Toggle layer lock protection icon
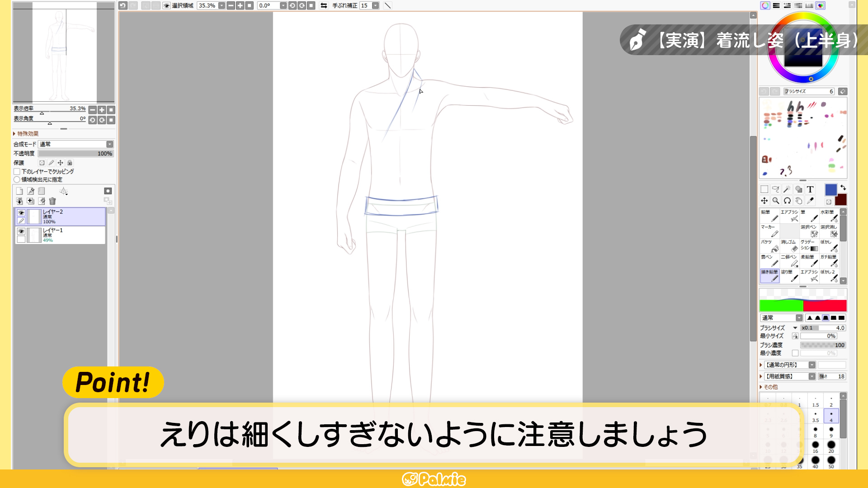Screen dimensions: 868x488 point(70,163)
